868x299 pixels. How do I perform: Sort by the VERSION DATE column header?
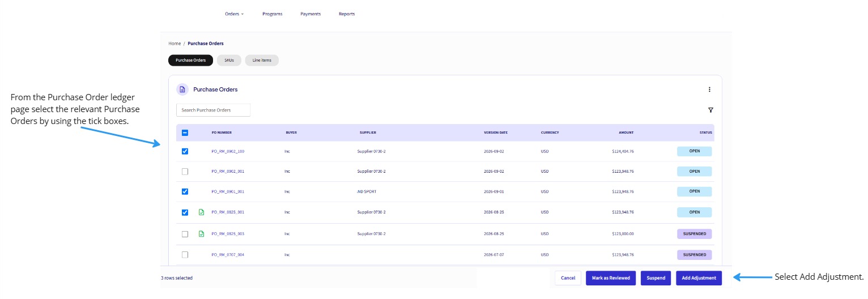[x=496, y=133]
